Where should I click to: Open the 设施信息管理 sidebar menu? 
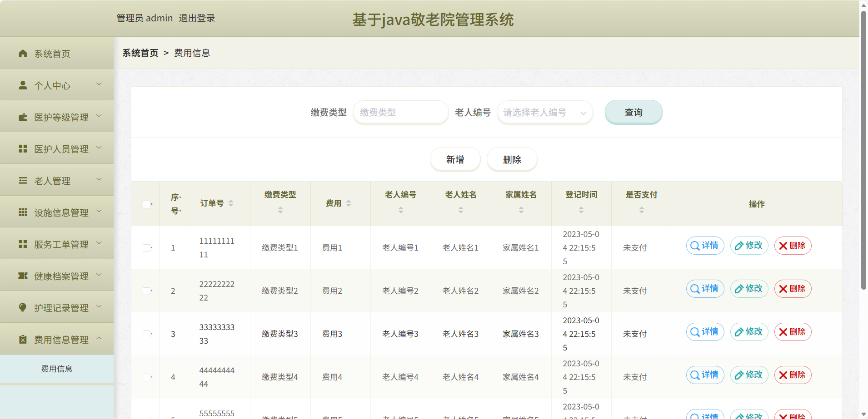pos(57,212)
